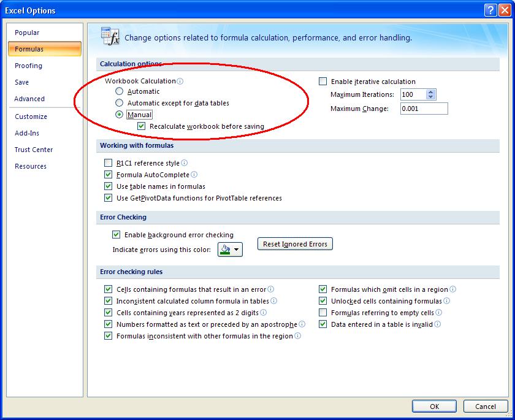The height and width of the screenshot is (420, 515).
Task: Open the Trust Center category
Action: [44, 150]
